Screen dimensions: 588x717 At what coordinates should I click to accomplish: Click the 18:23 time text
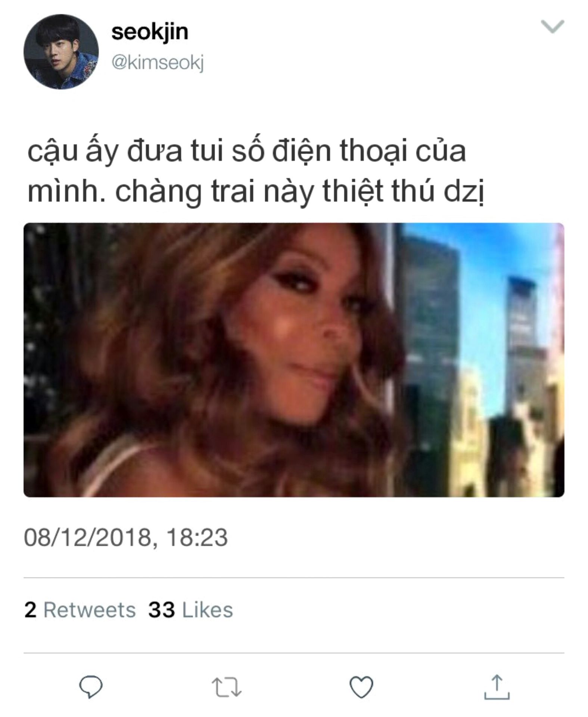(197, 538)
